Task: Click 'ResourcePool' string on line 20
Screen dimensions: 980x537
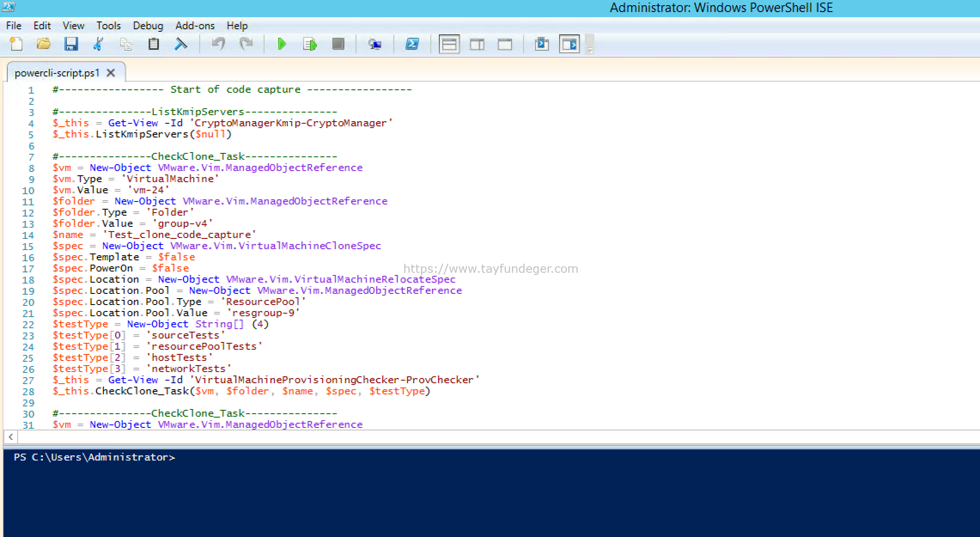Action: [263, 302]
